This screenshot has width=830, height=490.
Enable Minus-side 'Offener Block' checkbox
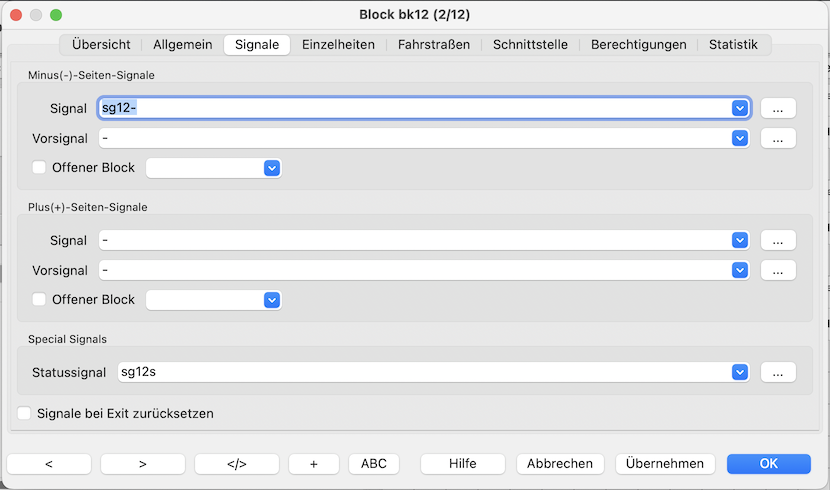40,168
